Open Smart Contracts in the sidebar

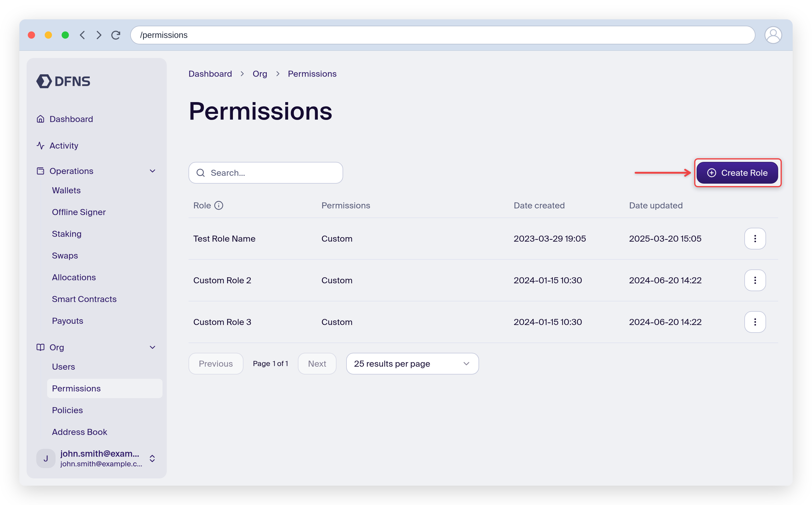[84, 299]
